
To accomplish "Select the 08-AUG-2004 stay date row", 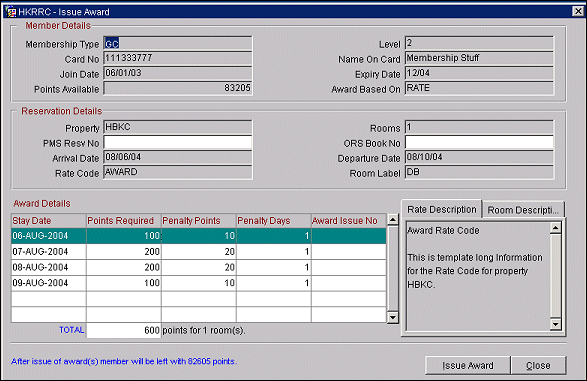I will (198, 268).
